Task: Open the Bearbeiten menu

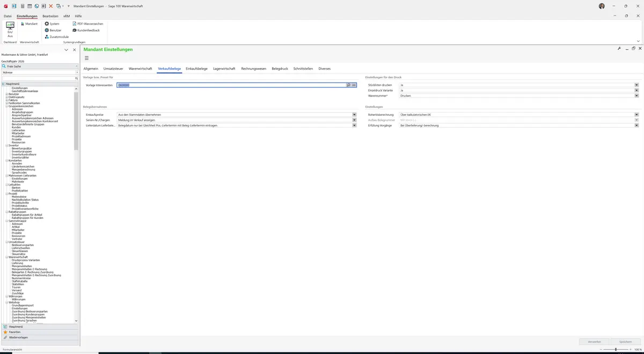Action: click(x=50, y=16)
